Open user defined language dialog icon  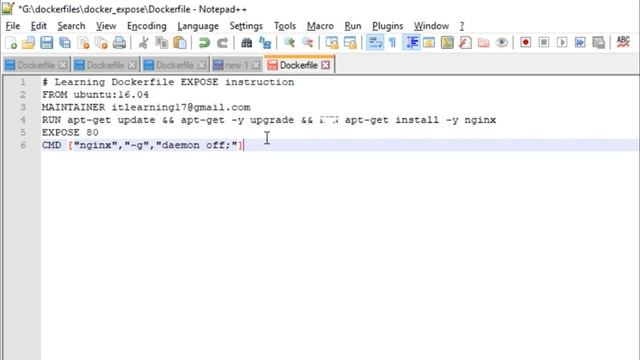pyautogui.click(x=429, y=42)
